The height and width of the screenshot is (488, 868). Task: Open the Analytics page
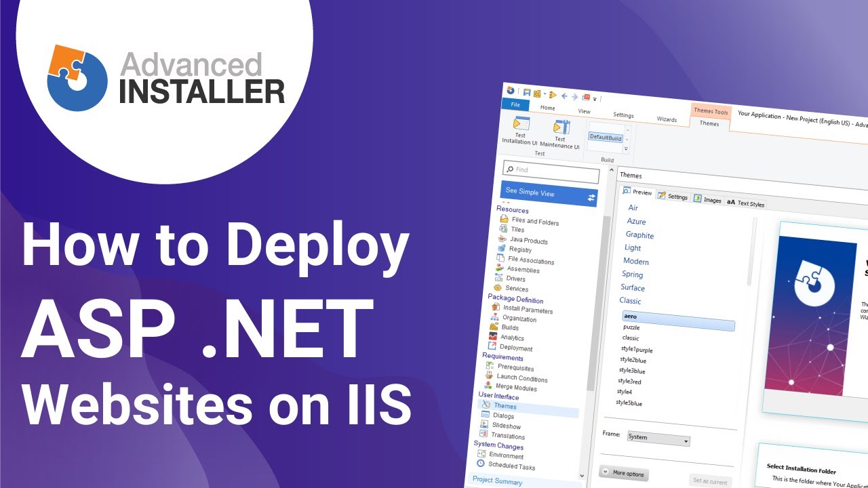512,338
